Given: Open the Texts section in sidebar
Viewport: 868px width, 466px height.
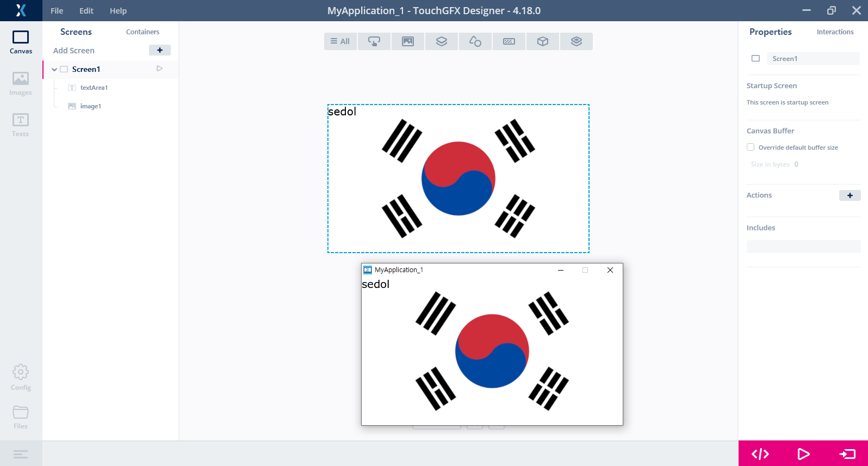Looking at the screenshot, I should pyautogui.click(x=21, y=125).
